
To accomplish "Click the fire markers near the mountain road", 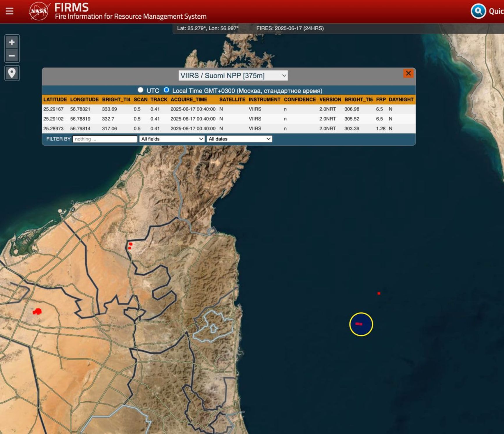I will point(131,246).
